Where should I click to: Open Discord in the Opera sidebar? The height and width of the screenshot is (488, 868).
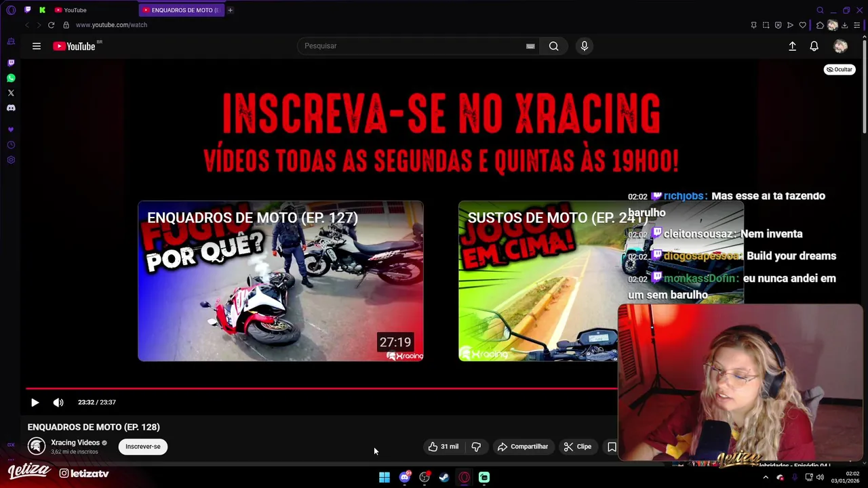[x=11, y=108]
